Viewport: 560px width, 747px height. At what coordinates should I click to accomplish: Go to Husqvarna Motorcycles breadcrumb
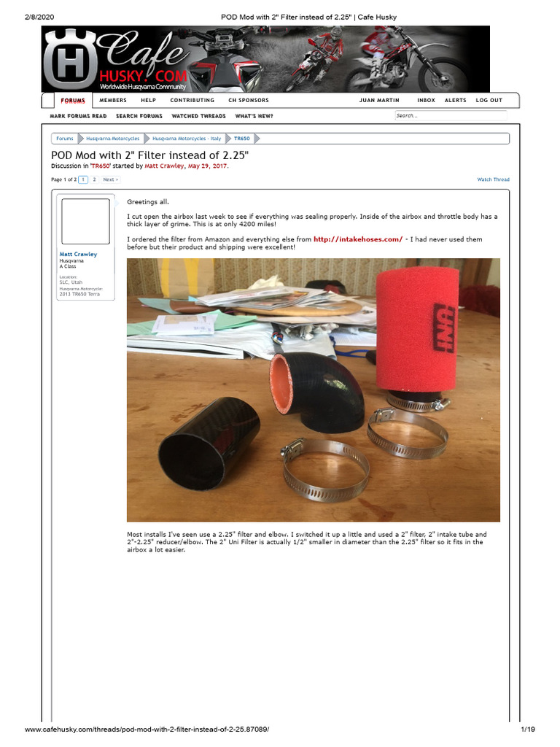pos(113,139)
